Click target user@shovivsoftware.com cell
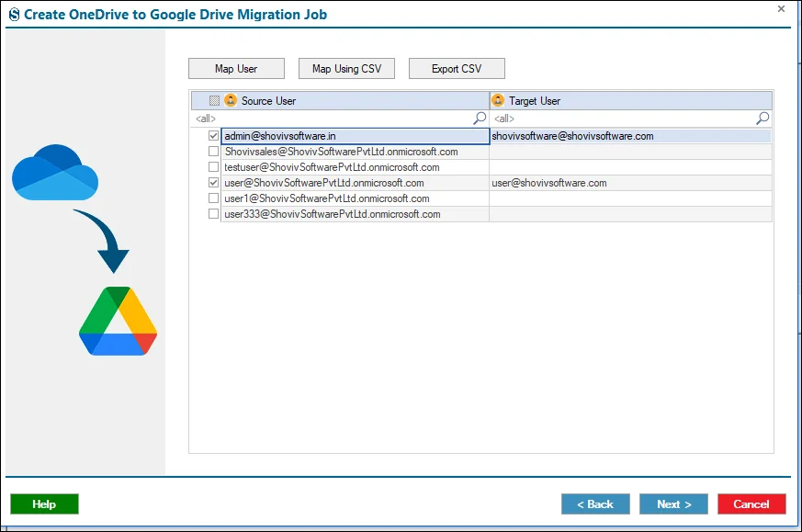 630,183
